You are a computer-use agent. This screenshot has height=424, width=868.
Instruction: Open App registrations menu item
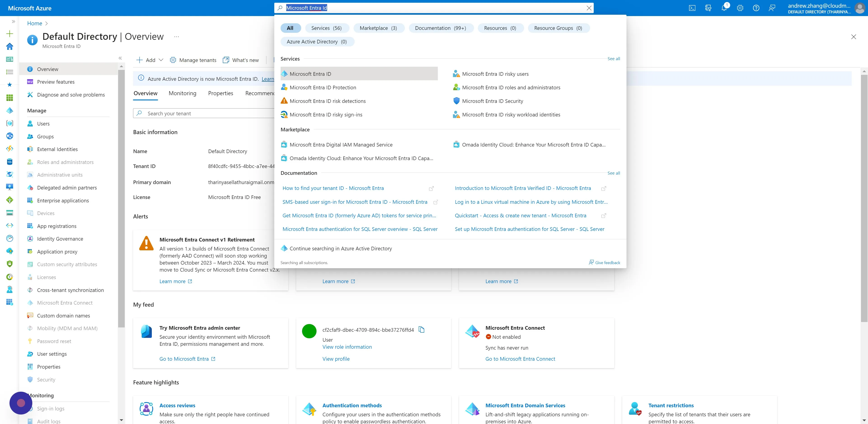coord(69,226)
